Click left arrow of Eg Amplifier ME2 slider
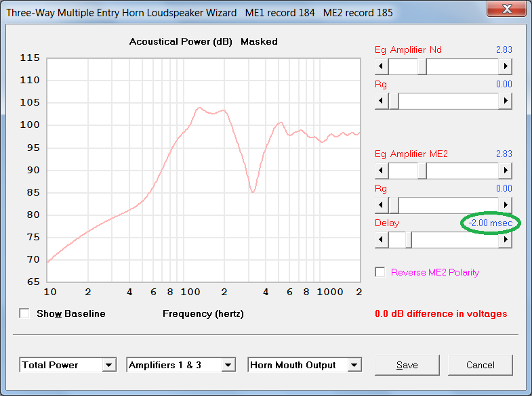Viewport: 532px width, 396px height. click(x=382, y=171)
